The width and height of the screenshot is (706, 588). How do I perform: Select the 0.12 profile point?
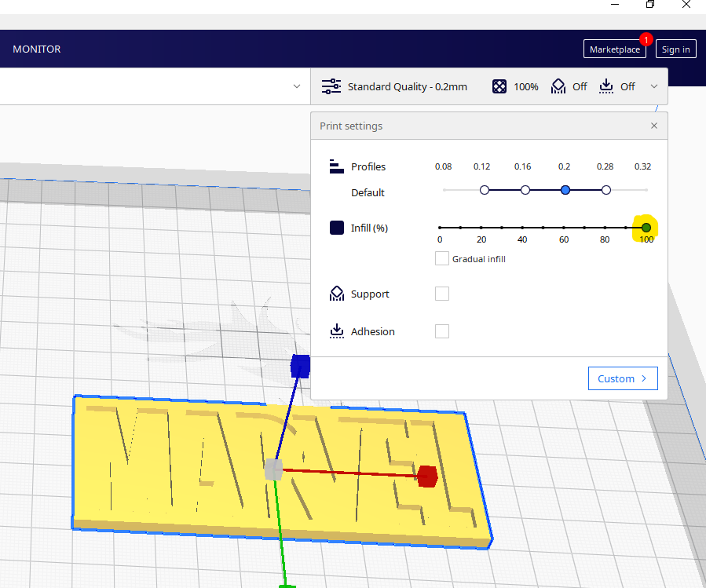[x=484, y=190]
